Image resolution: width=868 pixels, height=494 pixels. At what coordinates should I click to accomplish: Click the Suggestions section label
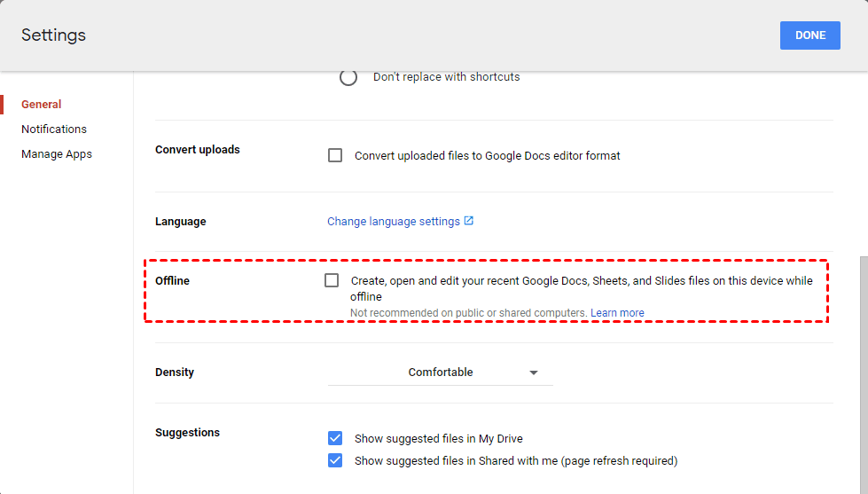187,433
